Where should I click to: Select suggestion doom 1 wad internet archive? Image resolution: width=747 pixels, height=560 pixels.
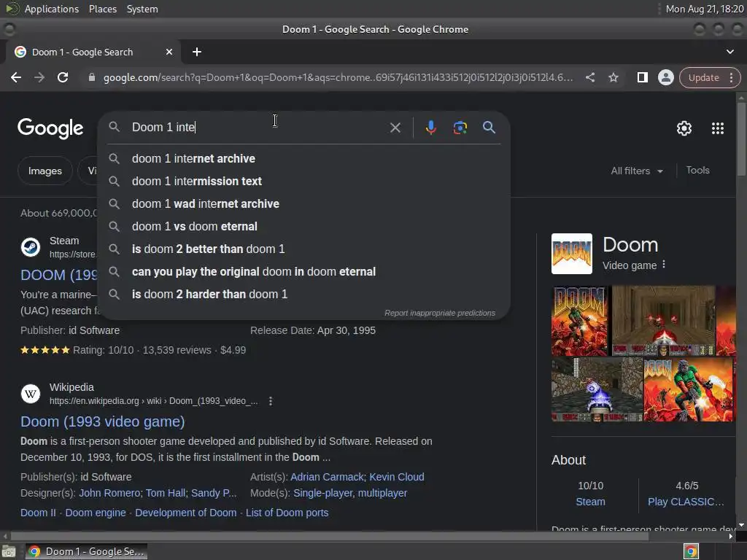point(304,204)
